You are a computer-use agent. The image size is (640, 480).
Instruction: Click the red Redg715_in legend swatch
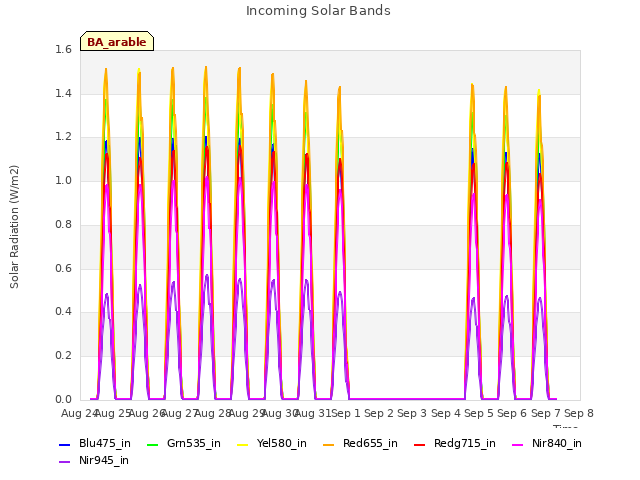[420, 444]
